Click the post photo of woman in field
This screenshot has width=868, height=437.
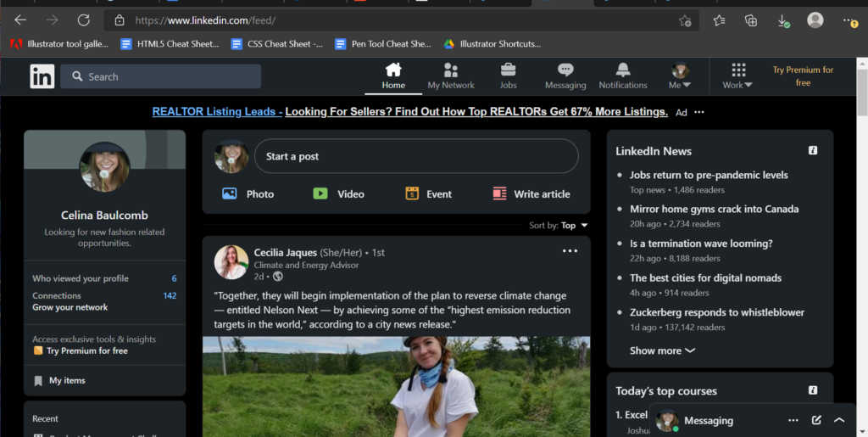point(396,387)
